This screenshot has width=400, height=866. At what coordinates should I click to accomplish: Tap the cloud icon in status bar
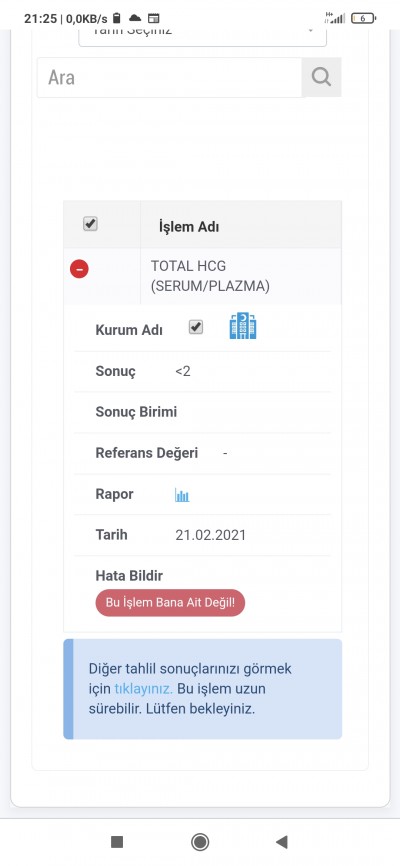pyautogui.click(x=135, y=18)
